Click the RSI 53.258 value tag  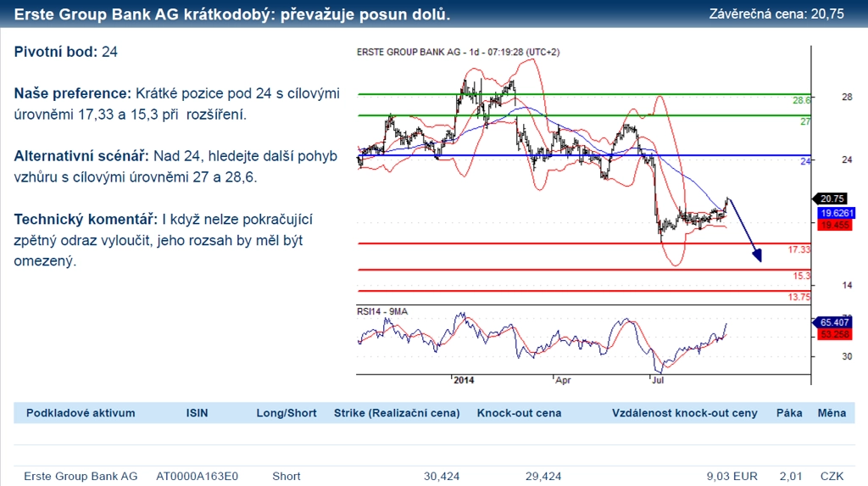click(834, 335)
